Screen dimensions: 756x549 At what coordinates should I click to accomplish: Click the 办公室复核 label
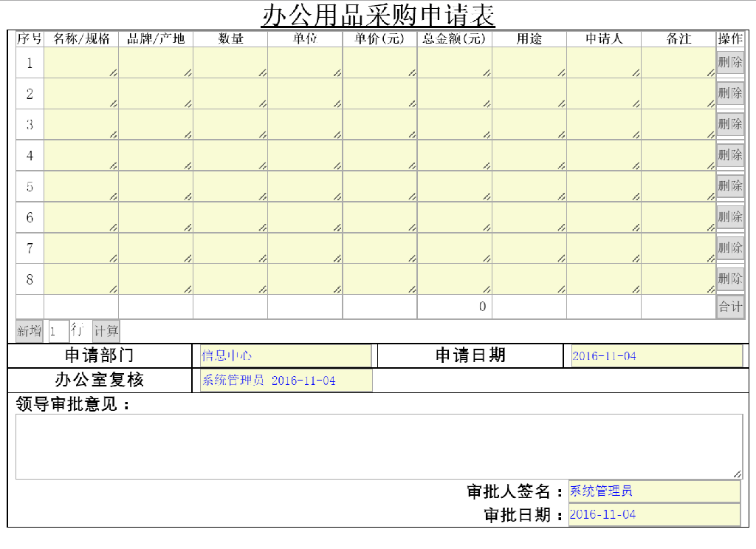pyautogui.click(x=100, y=380)
